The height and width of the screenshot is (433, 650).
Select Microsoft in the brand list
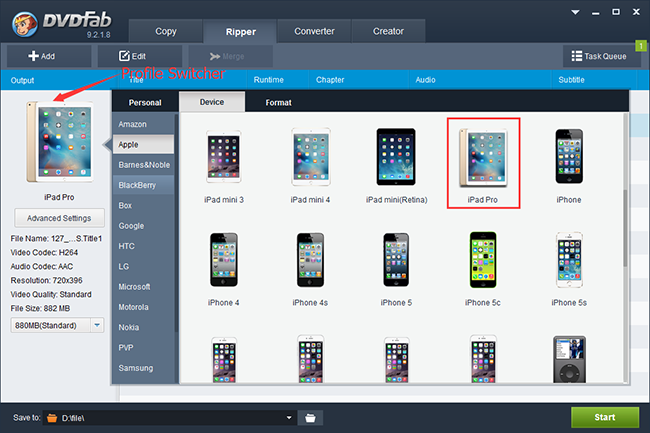[143, 286]
